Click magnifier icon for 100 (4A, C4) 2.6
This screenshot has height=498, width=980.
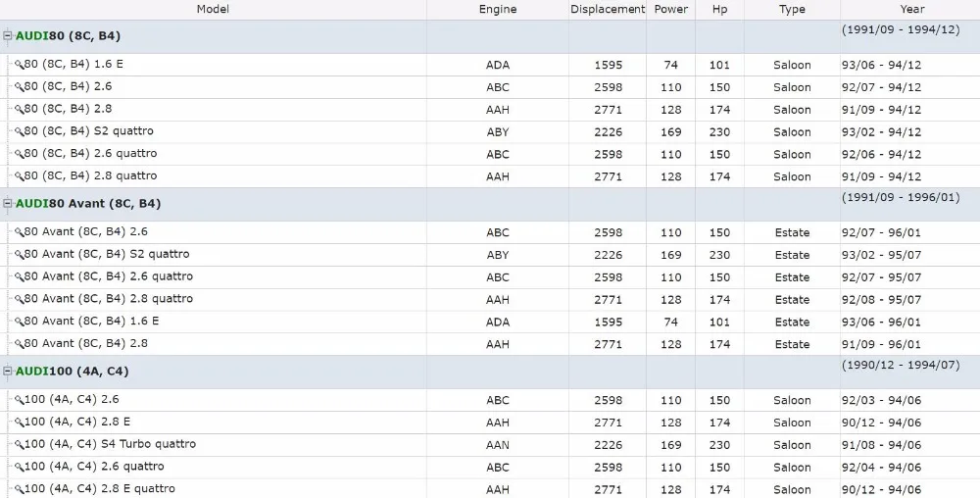[19, 400]
